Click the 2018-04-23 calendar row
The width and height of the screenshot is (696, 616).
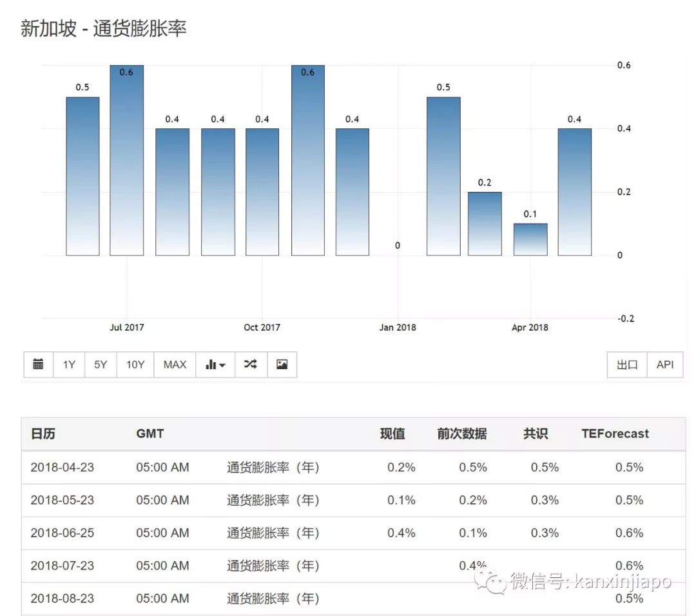coord(62,467)
